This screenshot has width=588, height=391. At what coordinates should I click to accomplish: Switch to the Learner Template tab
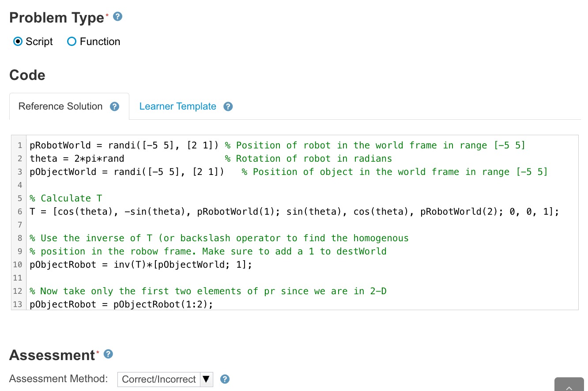click(177, 106)
